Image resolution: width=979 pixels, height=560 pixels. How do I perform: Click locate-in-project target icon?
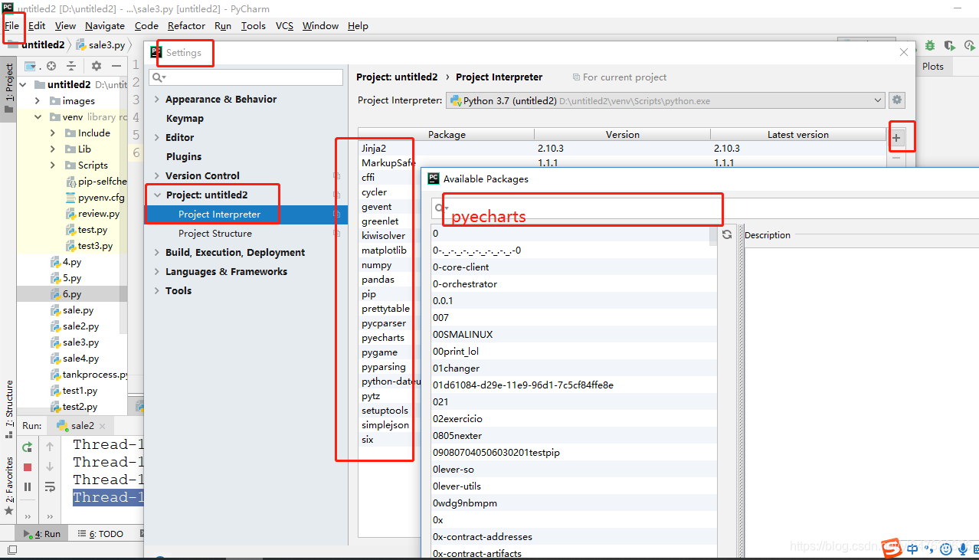pos(51,66)
